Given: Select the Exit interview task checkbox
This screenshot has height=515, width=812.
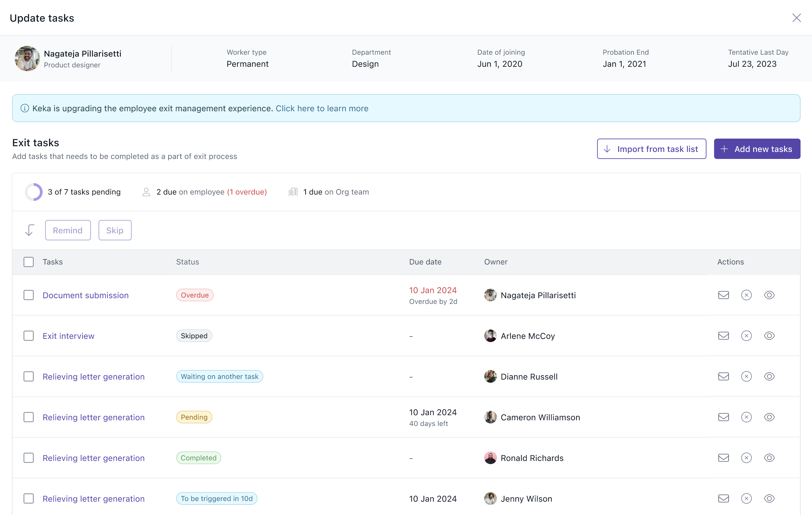Looking at the screenshot, I should (x=29, y=336).
